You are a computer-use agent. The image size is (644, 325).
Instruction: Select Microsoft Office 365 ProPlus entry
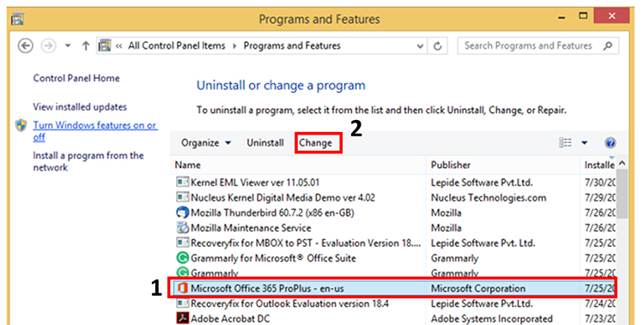click(393, 288)
